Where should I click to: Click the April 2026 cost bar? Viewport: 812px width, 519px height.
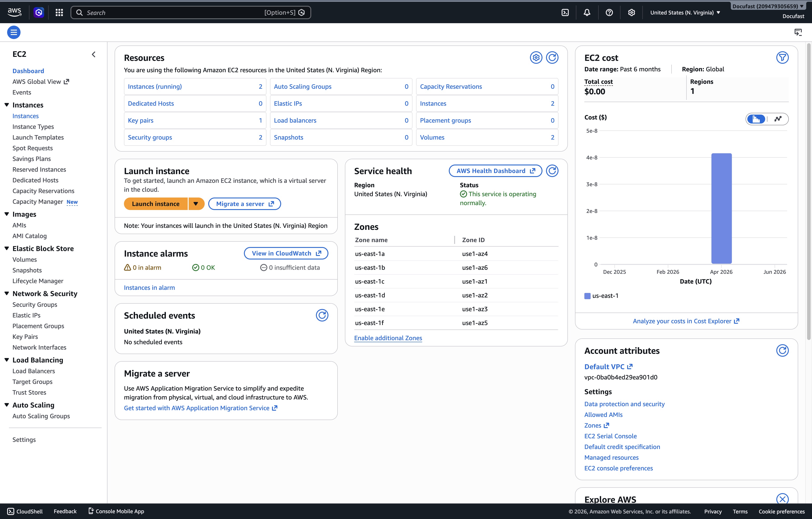pyautogui.click(x=722, y=208)
